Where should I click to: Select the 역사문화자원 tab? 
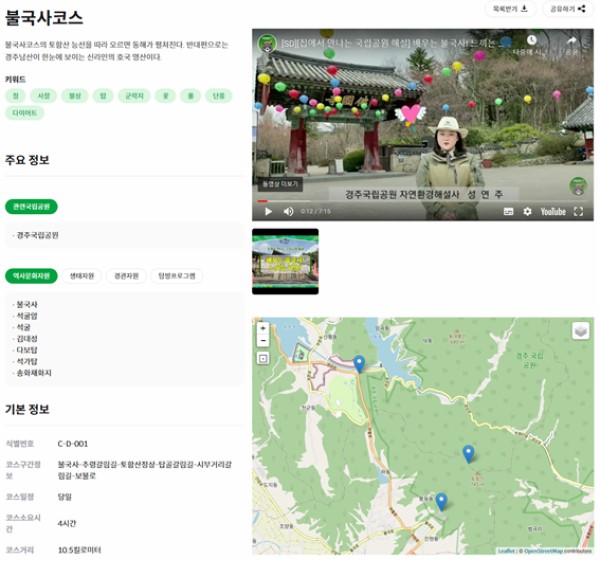click(x=31, y=276)
